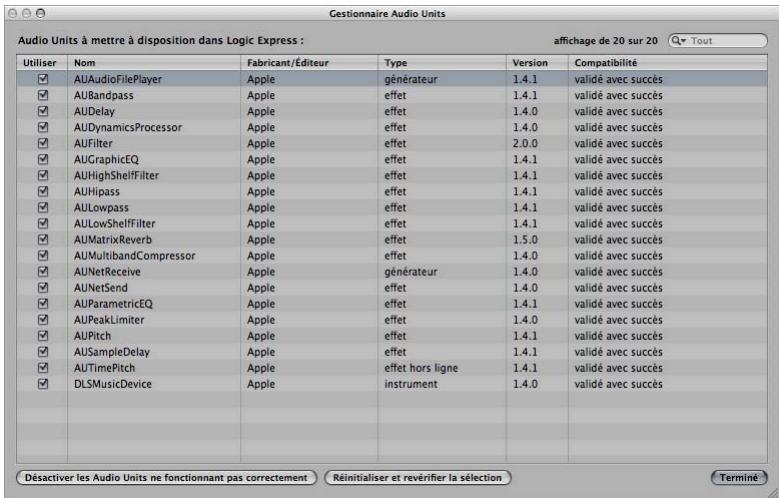Click the 'effet hors ligne' type cell
The height and width of the screenshot is (498, 779).
pyautogui.click(x=421, y=368)
